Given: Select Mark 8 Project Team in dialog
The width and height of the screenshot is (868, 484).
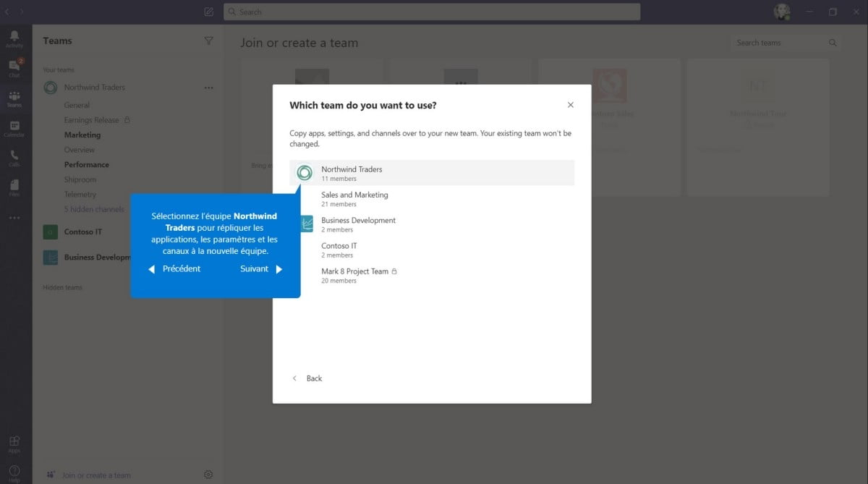Looking at the screenshot, I should (x=432, y=275).
